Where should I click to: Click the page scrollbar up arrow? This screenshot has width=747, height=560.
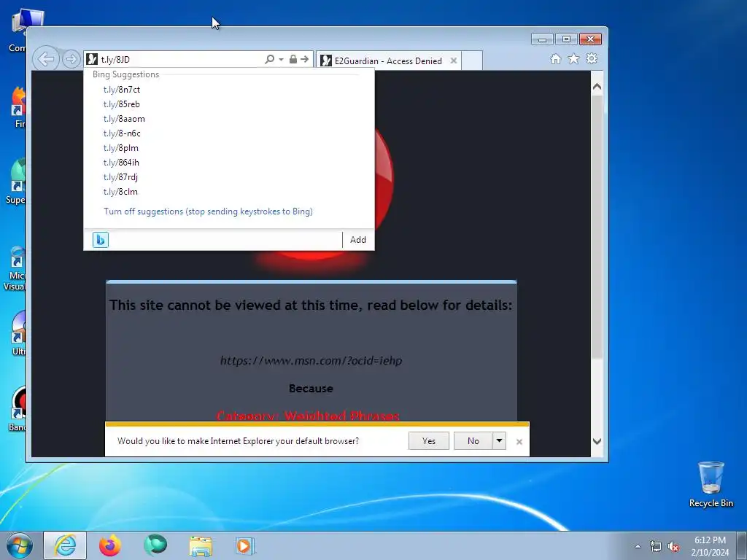[x=597, y=87]
